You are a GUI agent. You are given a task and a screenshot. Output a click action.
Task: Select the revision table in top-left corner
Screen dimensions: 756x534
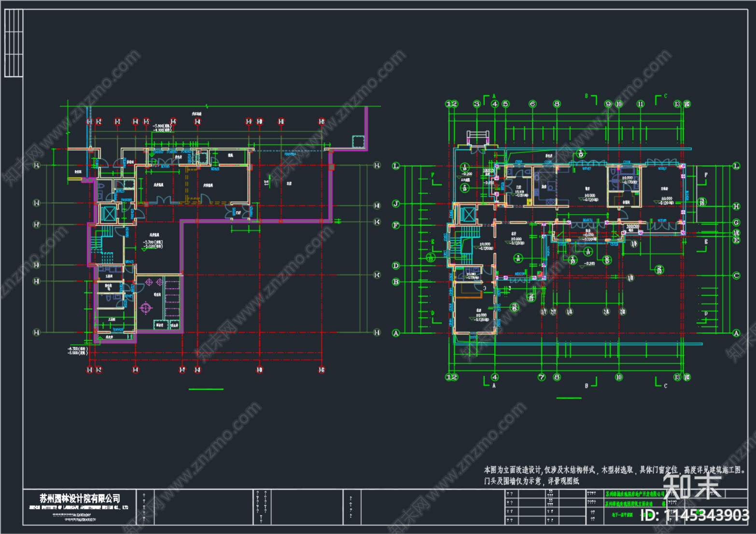(x=14, y=43)
